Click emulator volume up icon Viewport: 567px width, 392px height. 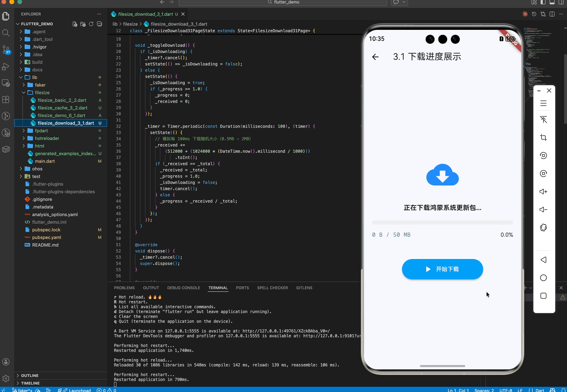click(543, 191)
